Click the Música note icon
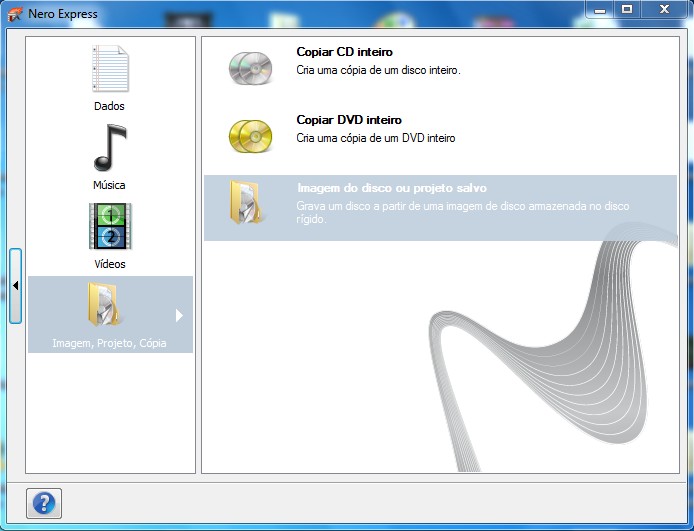Screen dimensions: 694x531 [110, 148]
